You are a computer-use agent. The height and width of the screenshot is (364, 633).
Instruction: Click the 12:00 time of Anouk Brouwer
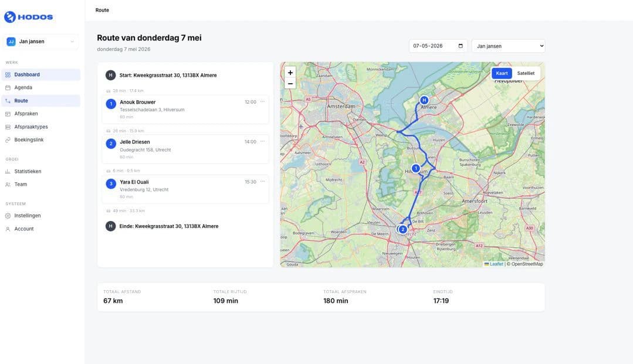(251, 102)
